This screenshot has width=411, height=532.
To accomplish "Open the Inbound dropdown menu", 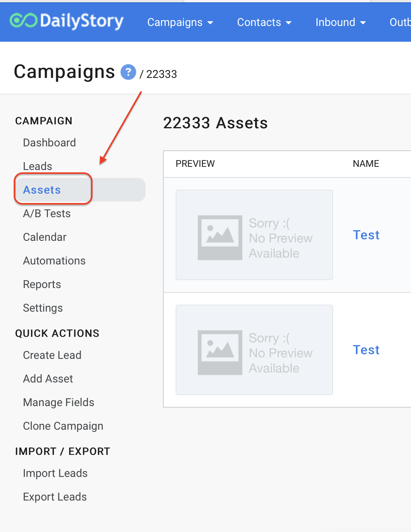I will pyautogui.click(x=341, y=22).
